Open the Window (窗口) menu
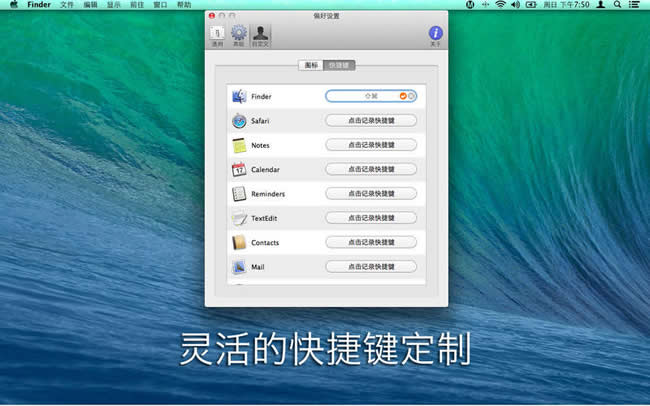The width and height of the screenshot is (650, 406). (160, 5)
